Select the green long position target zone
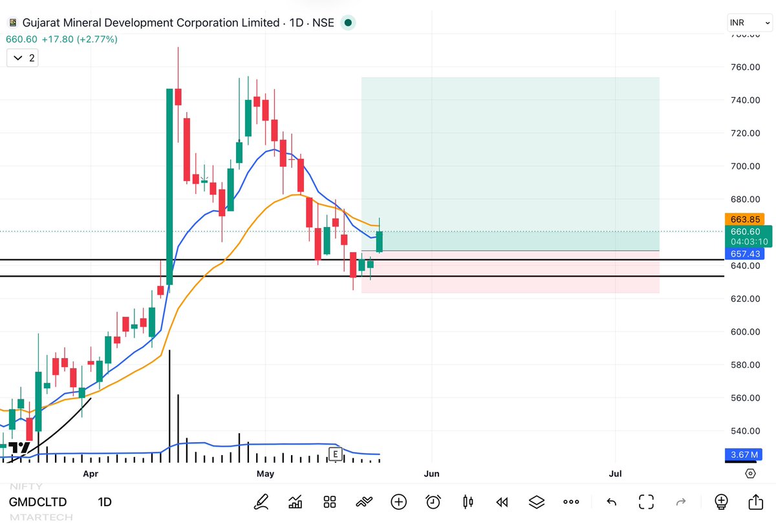 click(510, 164)
